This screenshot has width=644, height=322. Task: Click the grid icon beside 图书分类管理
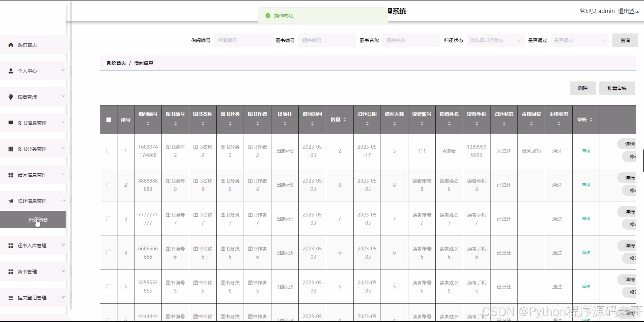pos(11,149)
